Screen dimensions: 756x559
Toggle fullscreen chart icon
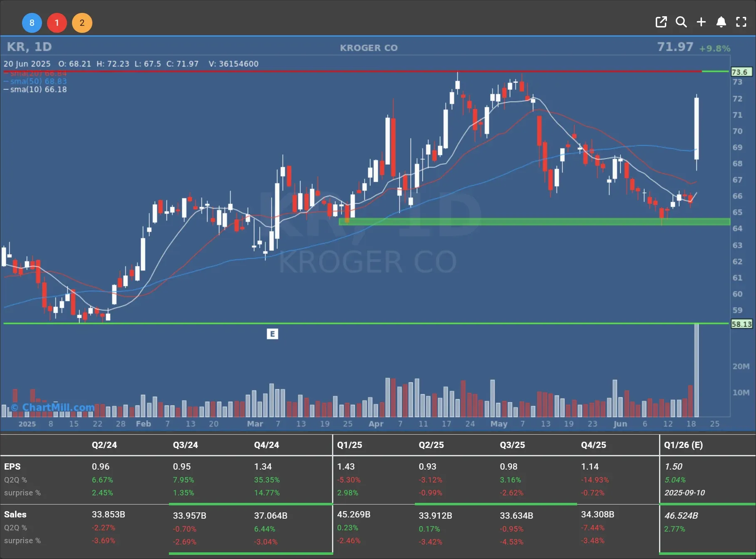pyautogui.click(x=741, y=22)
